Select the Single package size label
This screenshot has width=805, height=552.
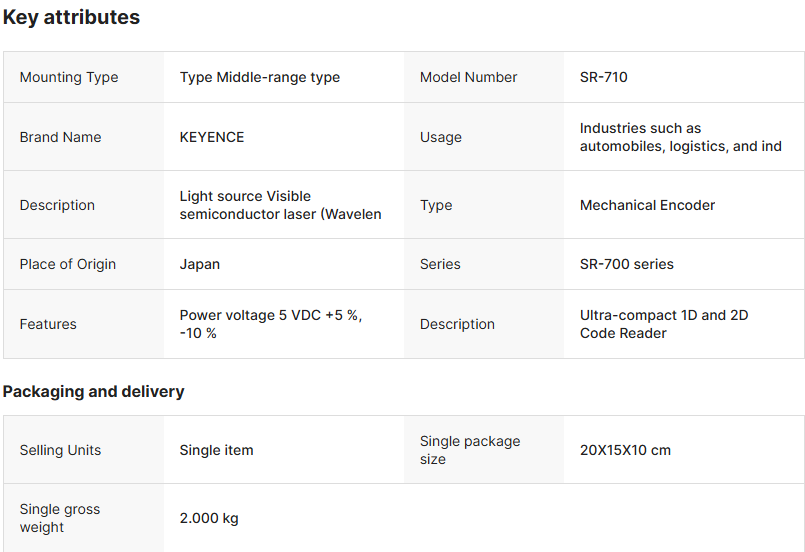470,450
